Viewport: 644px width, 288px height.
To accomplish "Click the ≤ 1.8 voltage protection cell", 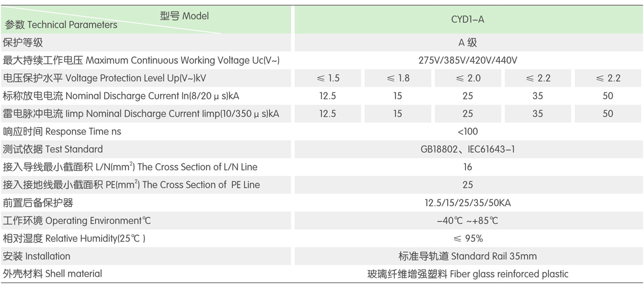I will pos(397,78).
